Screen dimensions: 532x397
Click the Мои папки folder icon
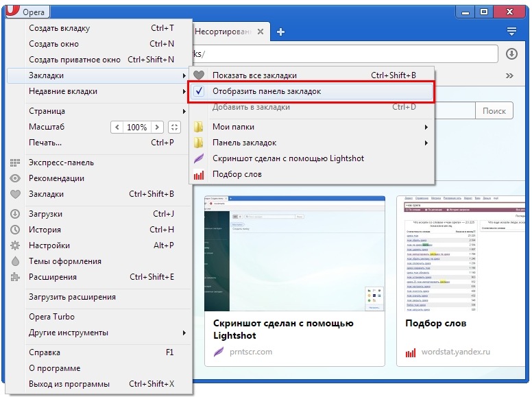(199, 127)
